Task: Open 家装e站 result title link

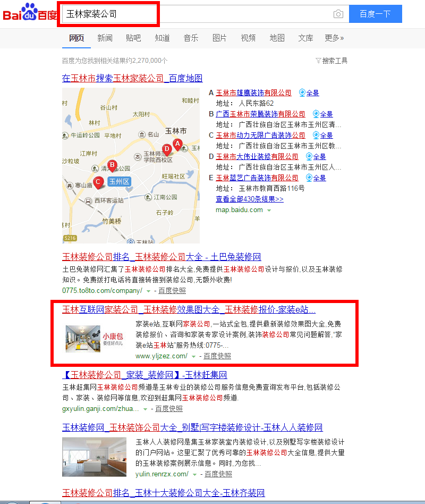Action: [189, 309]
